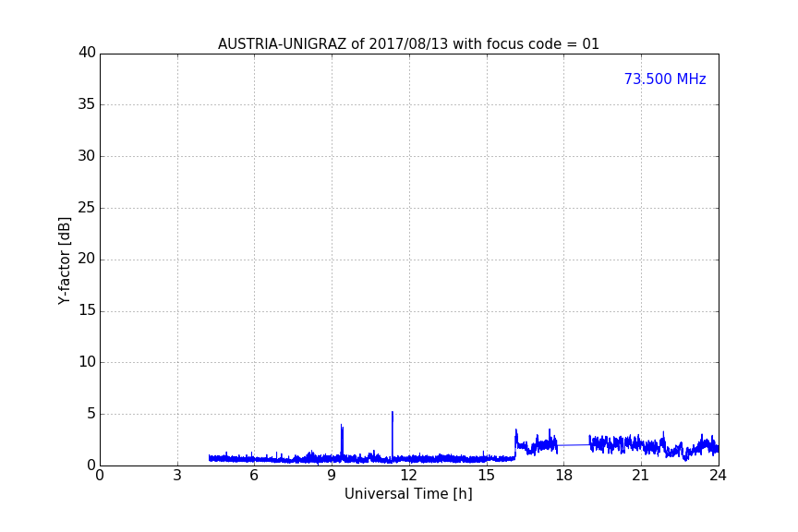The image size is (798, 532).
Task: Click the '73.500 MHz' frequency label
Action: coord(665,79)
